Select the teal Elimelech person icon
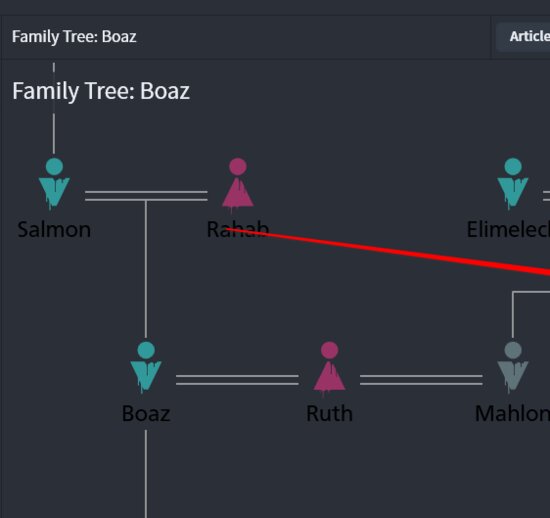Screen dimensions: 550x518 coord(512,184)
